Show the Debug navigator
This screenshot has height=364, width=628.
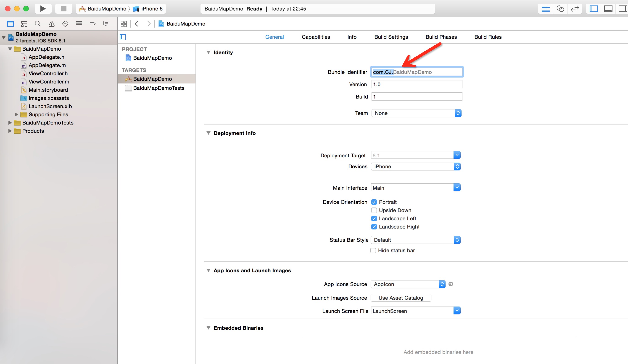point(79,24)
